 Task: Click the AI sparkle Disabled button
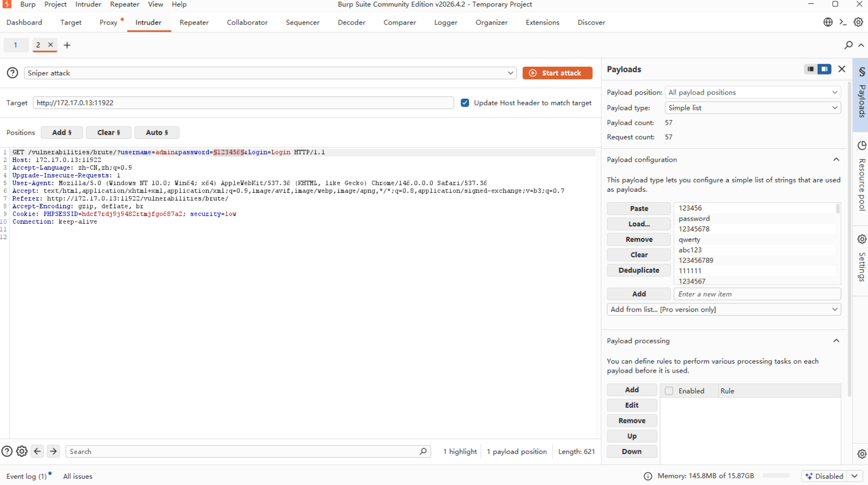click(824, 476)
